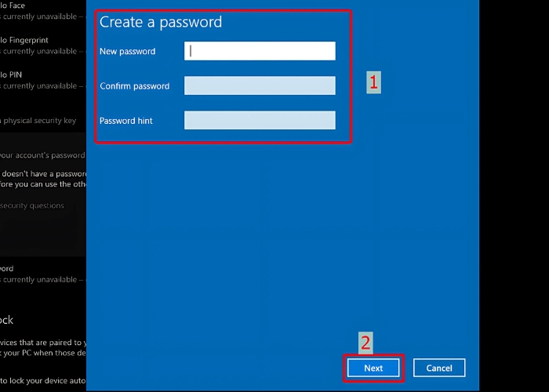Click the "Confirm password" label text

(x=135, y=86)
